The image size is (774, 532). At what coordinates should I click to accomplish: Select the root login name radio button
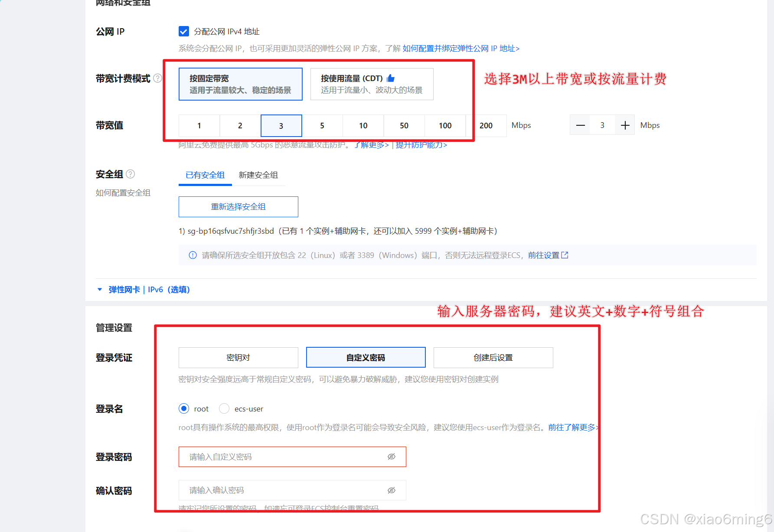184,408
